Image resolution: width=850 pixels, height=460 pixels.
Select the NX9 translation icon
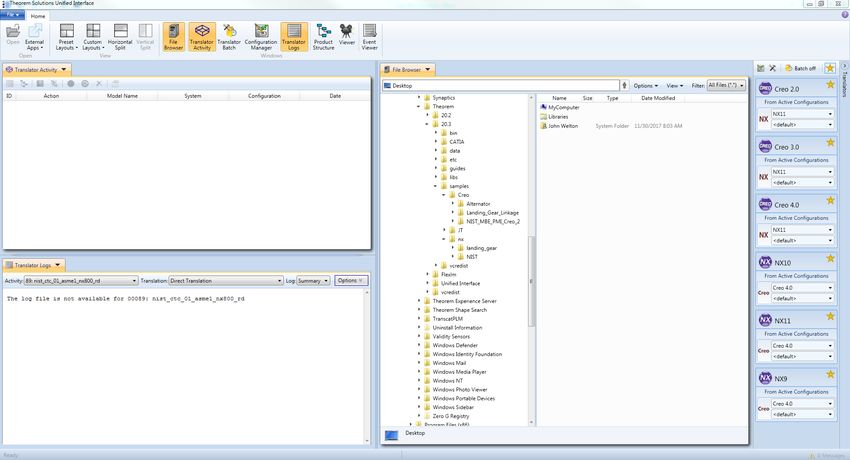[765, 378]
